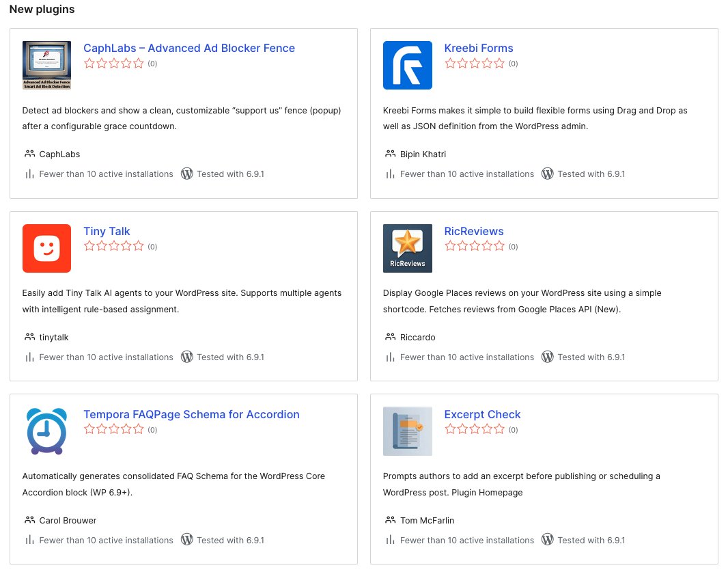The height and width of the screenshot is (572, 728).
Task: Open the RicReviews plugin title link
Action: 473,231
